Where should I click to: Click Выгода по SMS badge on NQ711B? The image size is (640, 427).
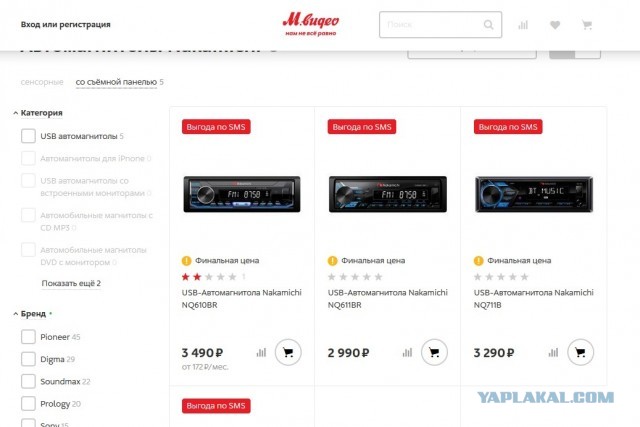[508, 127]
